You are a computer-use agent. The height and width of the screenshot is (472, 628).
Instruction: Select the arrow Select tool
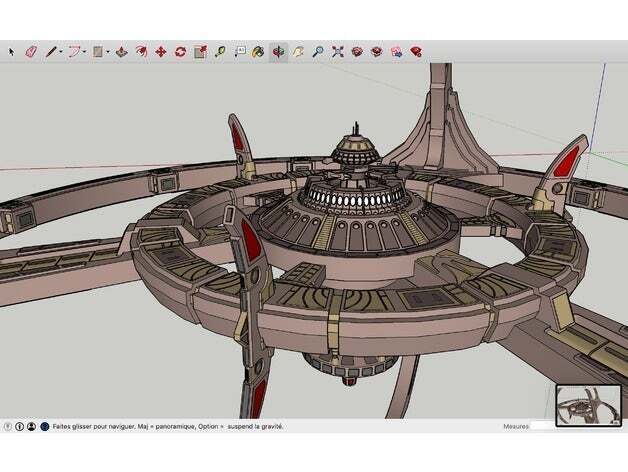click(11, 52)
